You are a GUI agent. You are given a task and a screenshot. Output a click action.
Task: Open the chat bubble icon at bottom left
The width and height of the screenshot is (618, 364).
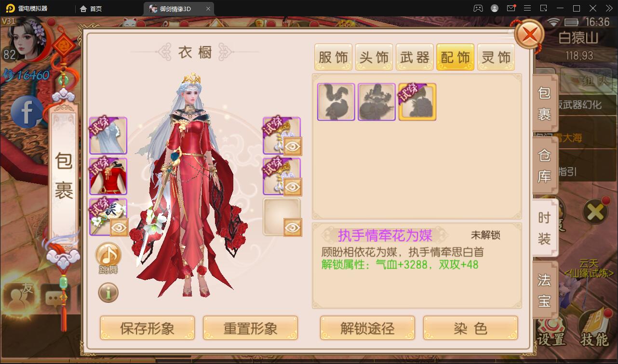55,299
